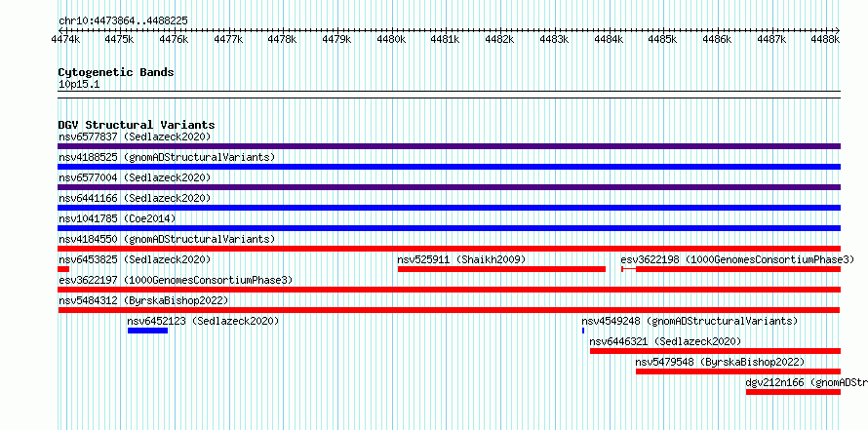Image resolution: width=868 pixels, height=430 pixels.
Task: Click the esv3622197 variant label
Action: tap(176, 280)
